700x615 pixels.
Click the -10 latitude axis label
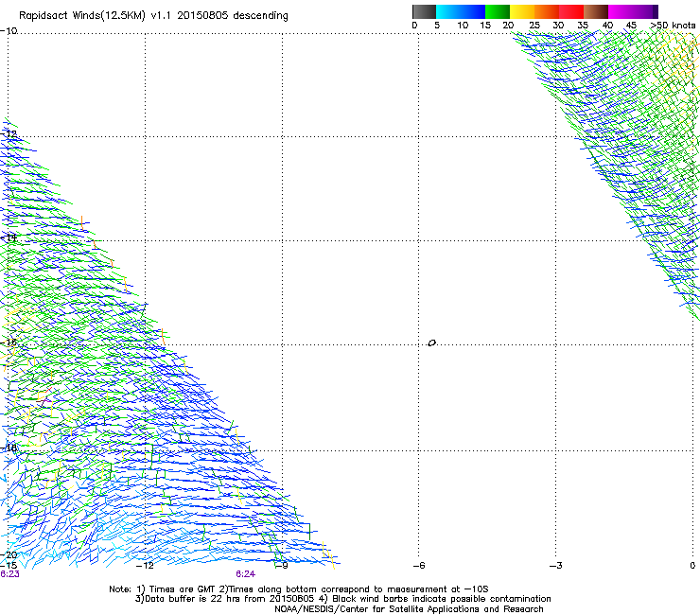pyautogui.click(x=9, y=31)
